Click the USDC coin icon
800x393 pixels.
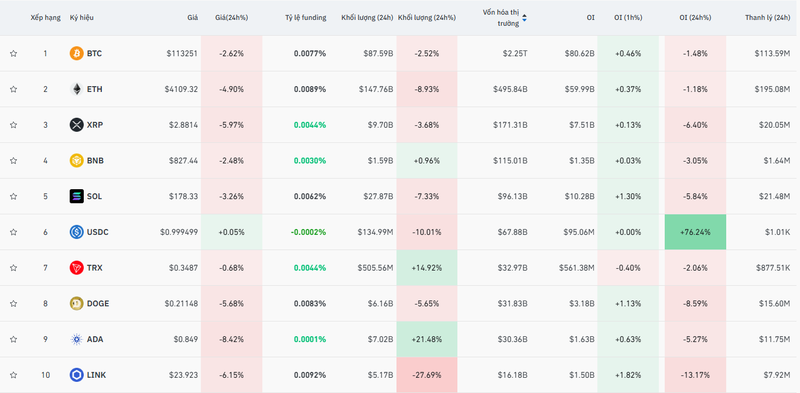77,232
